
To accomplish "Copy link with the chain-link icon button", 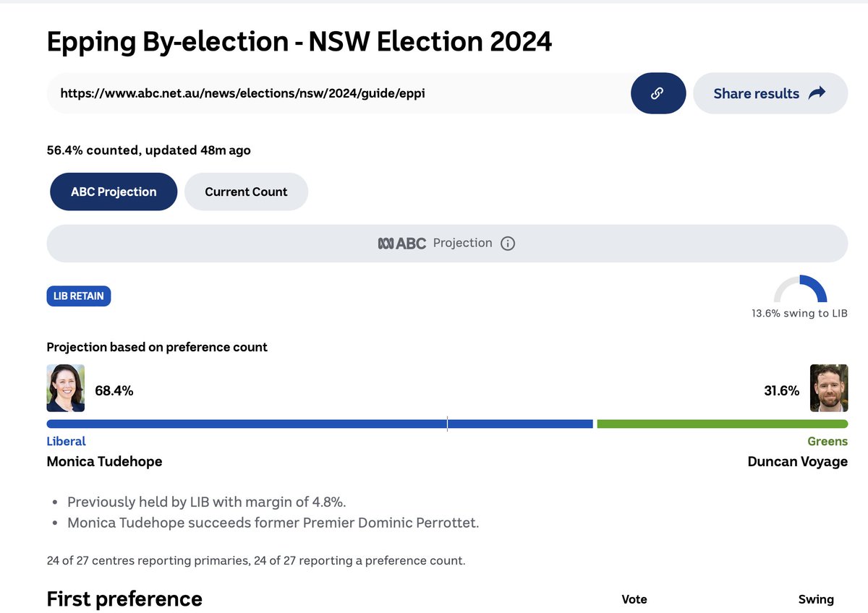I will (658, 93).
